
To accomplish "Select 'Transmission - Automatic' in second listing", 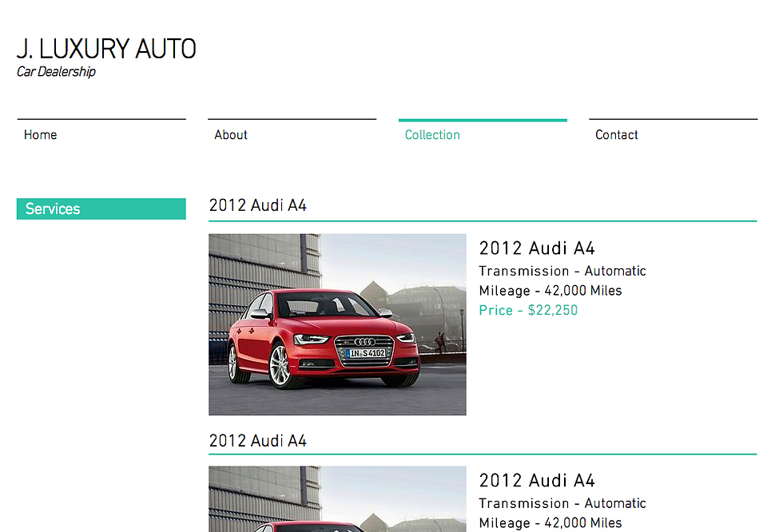I will tap(562, 503).
